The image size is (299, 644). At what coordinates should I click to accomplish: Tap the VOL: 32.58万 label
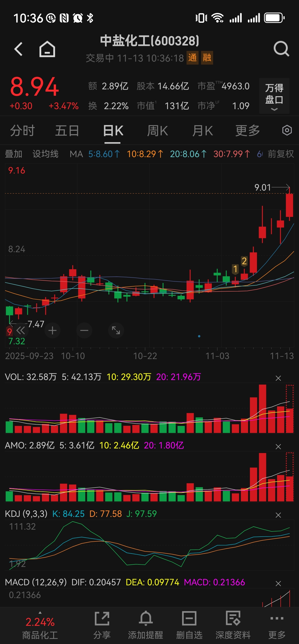[x=31, y=377]
